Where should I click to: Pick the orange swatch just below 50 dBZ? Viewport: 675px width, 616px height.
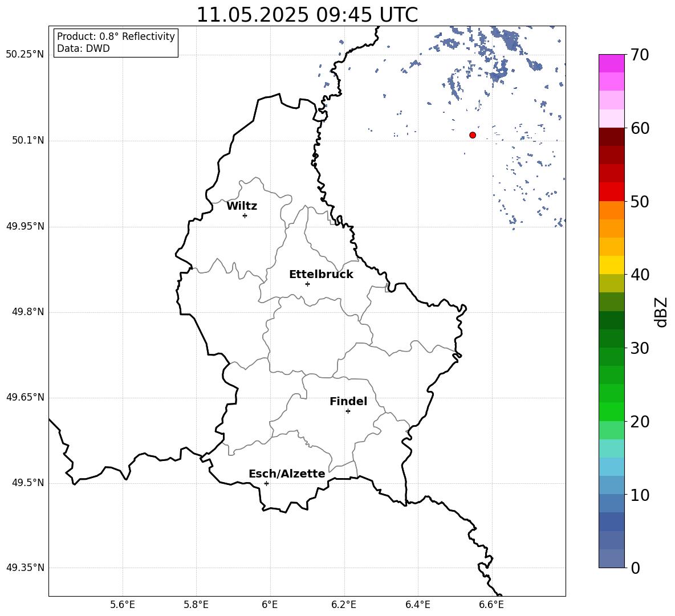(612, 210)
